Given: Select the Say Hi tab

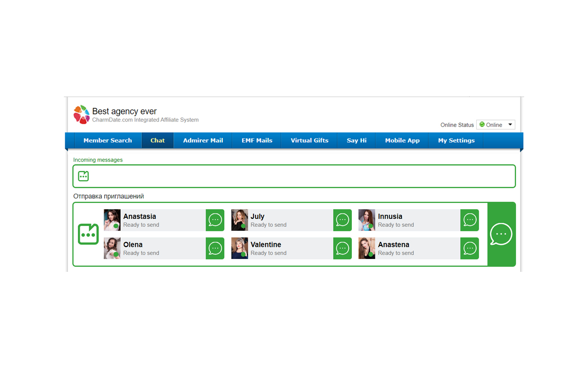Looking at the screenshot, I should point(356,140).
